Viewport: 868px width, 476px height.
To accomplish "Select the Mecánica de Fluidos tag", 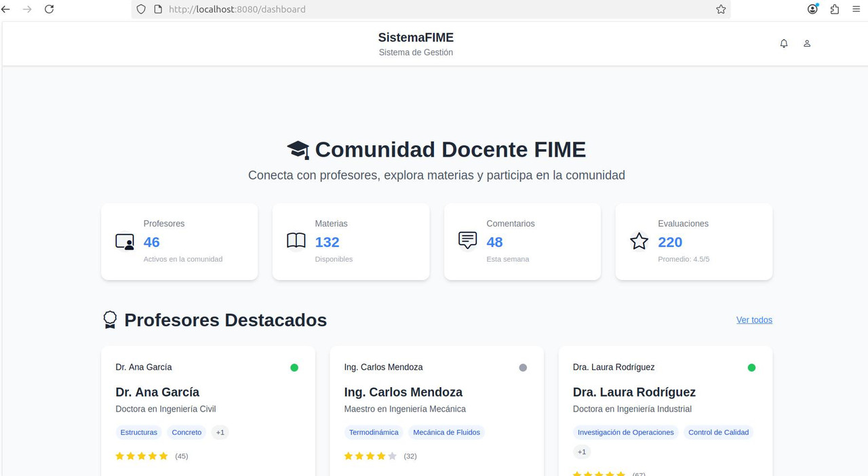I will click(446, 433).
